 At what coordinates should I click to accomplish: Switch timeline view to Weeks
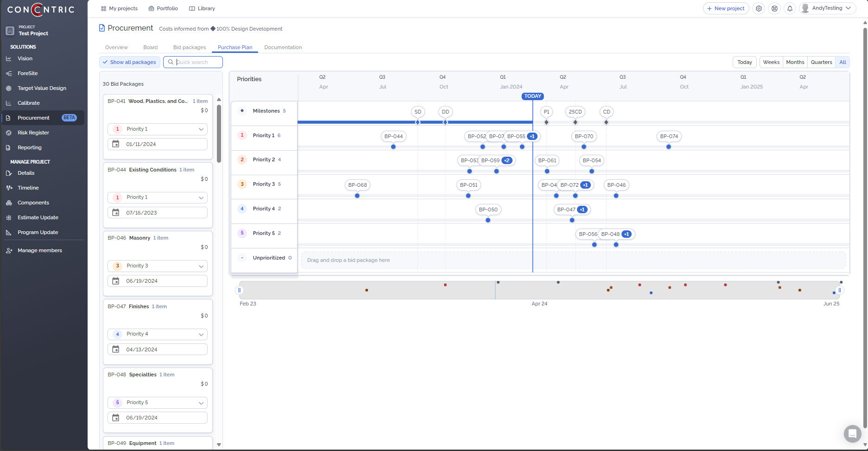click(771, 62)
